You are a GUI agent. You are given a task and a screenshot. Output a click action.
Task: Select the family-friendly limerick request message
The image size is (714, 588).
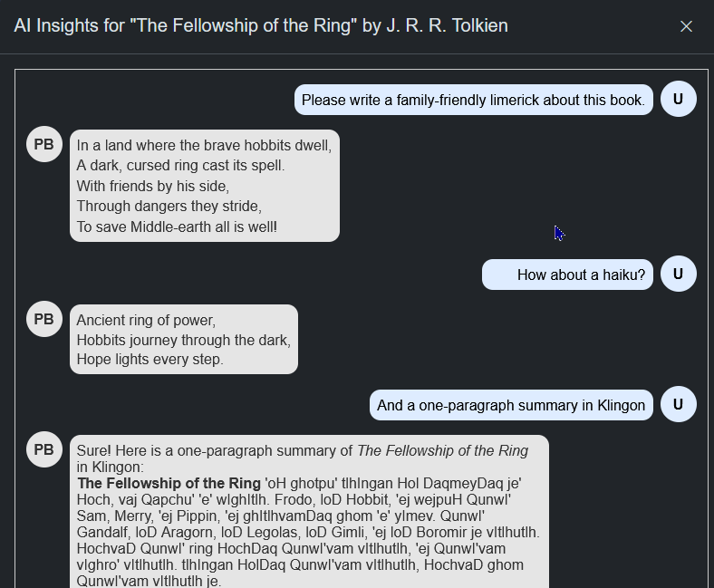click(x=473, y=101)
